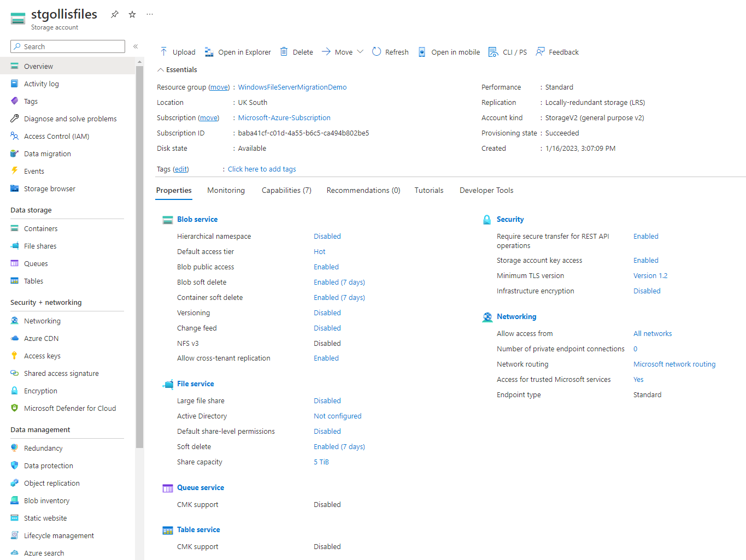Expand the Move dropdown arrow
This screenshot has width=746, height=560.
(x=360, y=52)
